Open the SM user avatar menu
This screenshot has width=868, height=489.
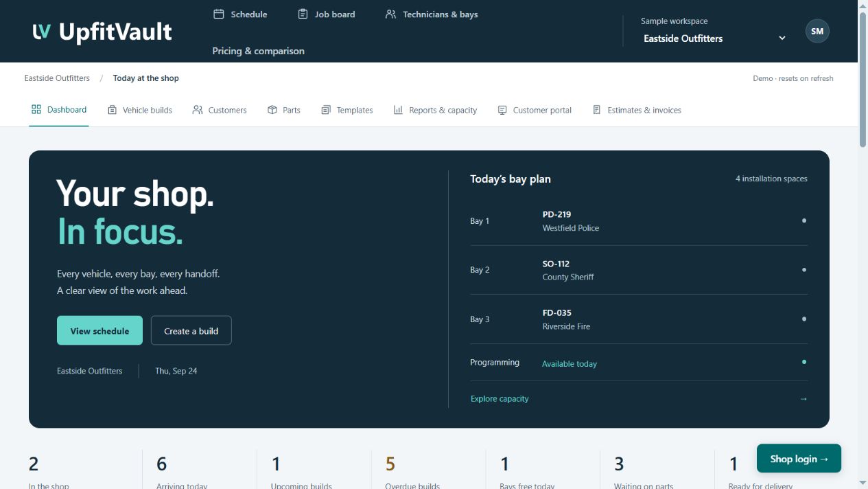[817, 31]
